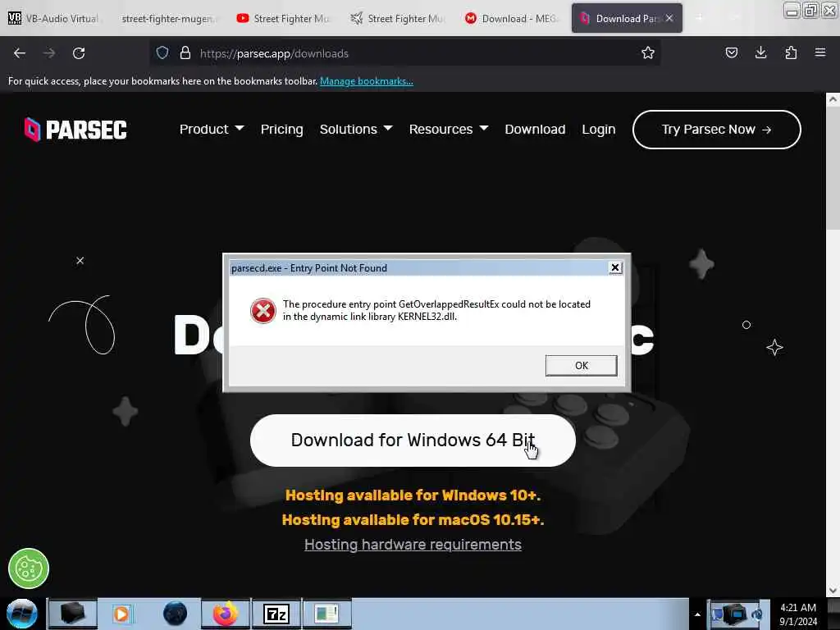View site security padlock info
The height and width of the screenshot is (630, 840).
coord(185,53)
